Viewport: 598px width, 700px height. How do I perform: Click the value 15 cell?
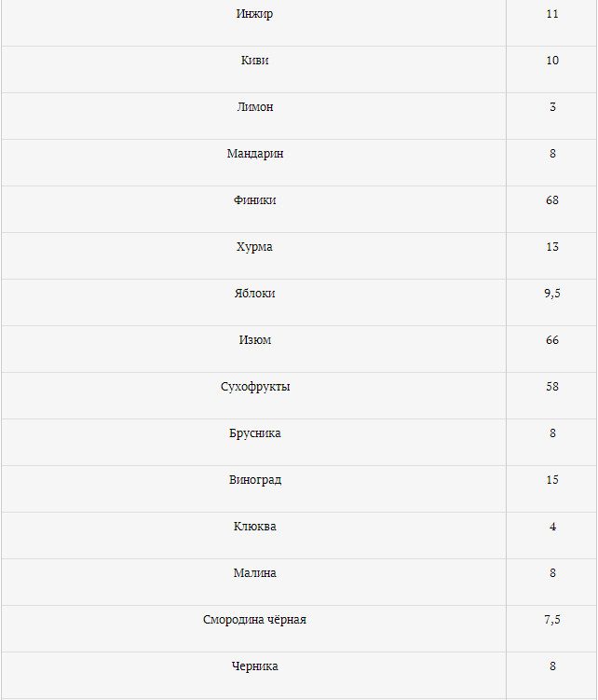click(552, 480)
